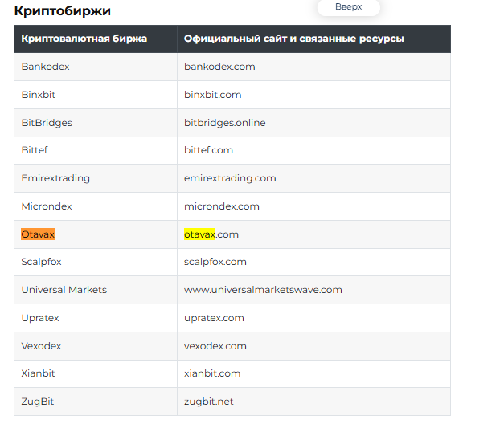Image resolution: width=504 pixels, height=428 pixels.
Task: Click bittef.com site text
Action: (x=208, y=150)
